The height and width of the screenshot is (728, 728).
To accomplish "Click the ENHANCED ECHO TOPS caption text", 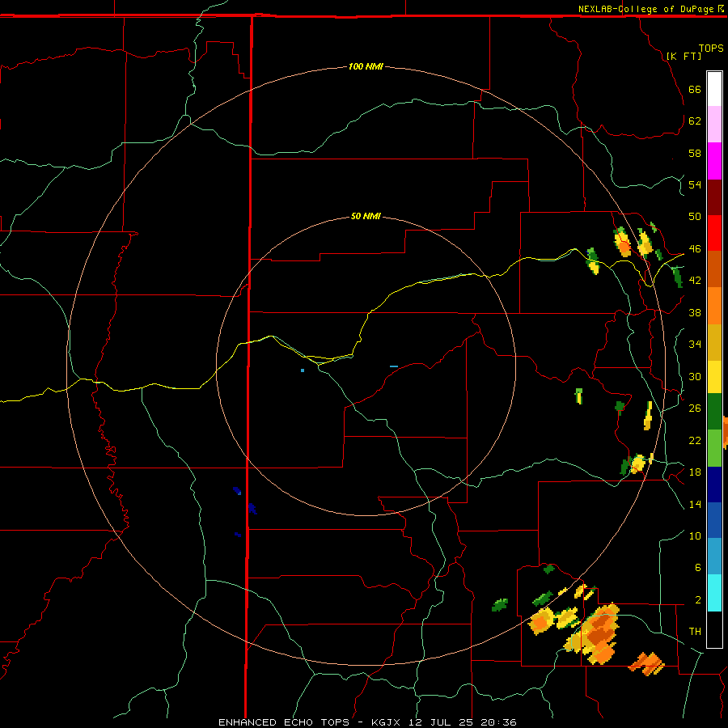I will [x=283, y=722].
